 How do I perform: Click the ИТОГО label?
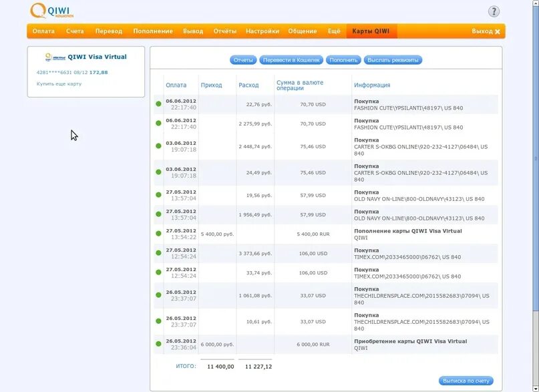[186, 366]
